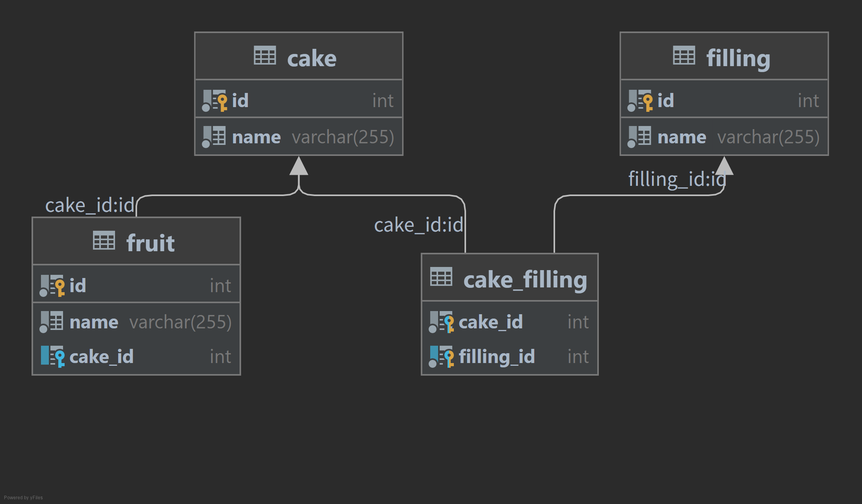Select the cake table header
The height and width of the screenshot is (504, 862).
point(299,56)
